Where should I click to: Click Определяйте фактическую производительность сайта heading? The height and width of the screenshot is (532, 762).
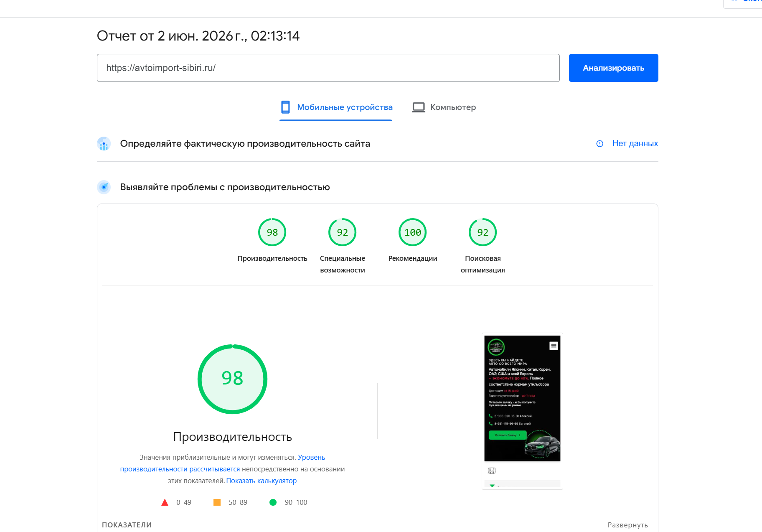[x=245, y=144]
